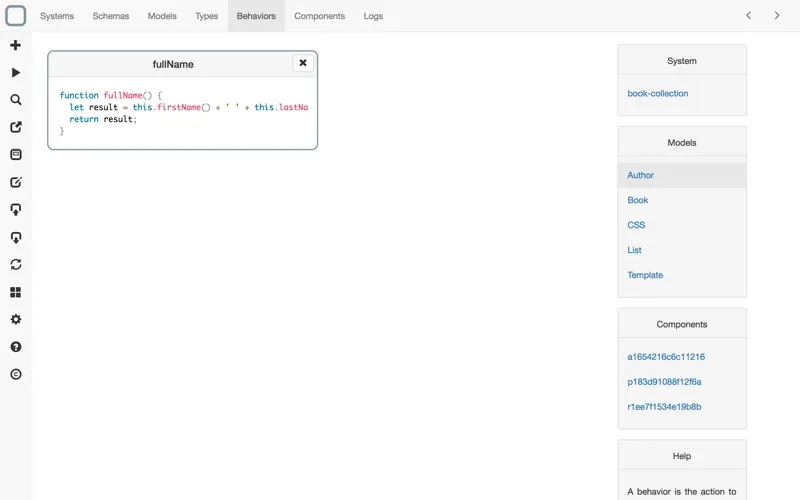Select the Book model
Viewport: 800px width, 500px height.
point(682,200)
